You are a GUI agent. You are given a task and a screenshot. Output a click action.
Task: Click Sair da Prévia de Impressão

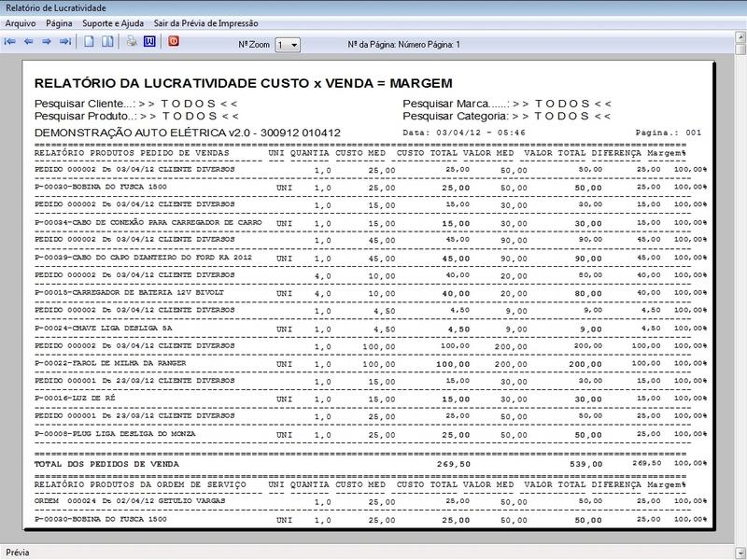click(x=205, y=23)
